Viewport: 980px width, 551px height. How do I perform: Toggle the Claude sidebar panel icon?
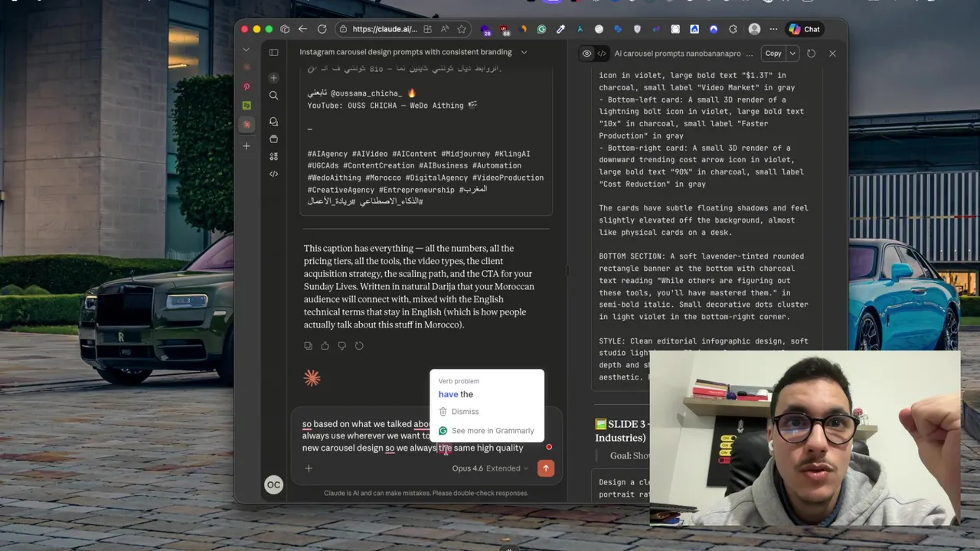(273, 52)
